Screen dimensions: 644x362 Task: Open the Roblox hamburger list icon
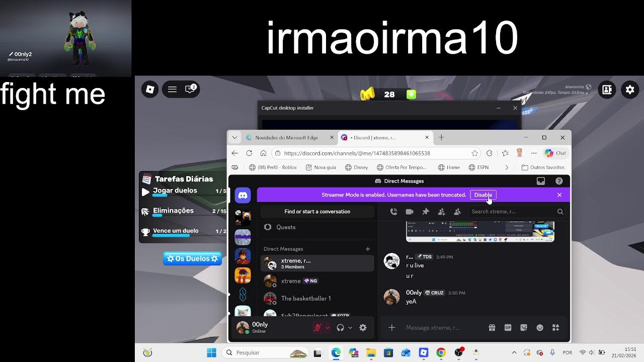point(172,89)
